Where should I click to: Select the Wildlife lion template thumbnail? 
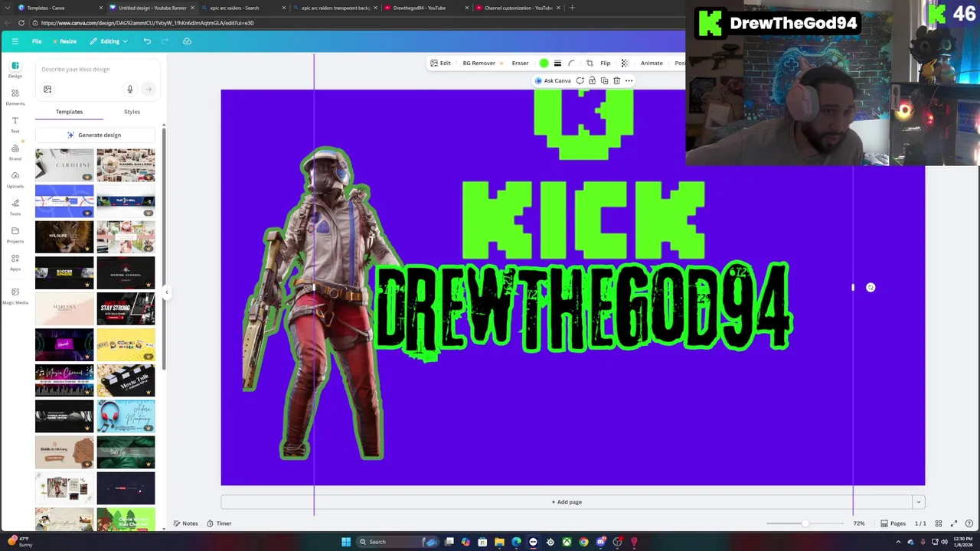click(64, 237)
